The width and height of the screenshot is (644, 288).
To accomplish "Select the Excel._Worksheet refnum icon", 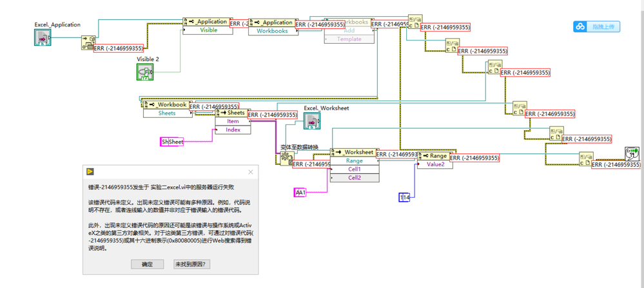I will pos(312,121).
